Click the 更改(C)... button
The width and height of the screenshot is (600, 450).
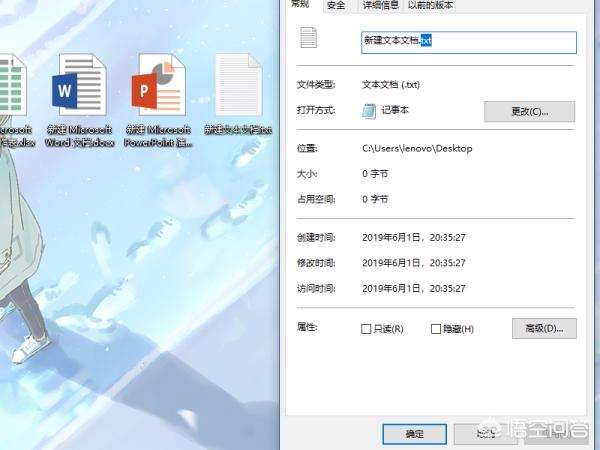click(530, 112)
